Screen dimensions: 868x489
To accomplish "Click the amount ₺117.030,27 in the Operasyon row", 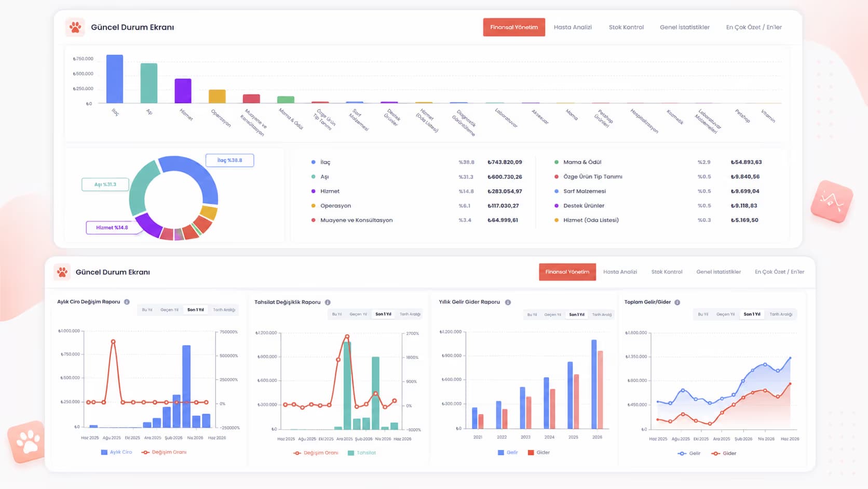I will 503,206.
